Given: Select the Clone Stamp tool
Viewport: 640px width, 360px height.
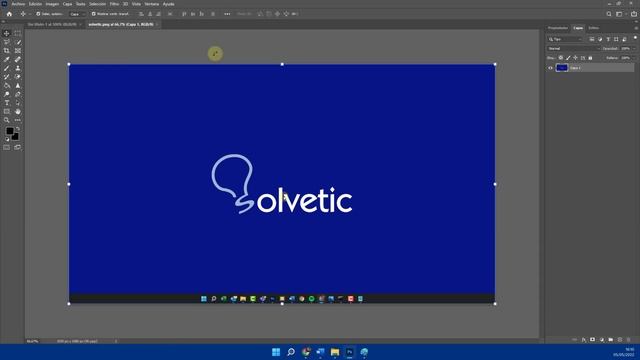Looking at the screenshot, I should tap(18, 68).
